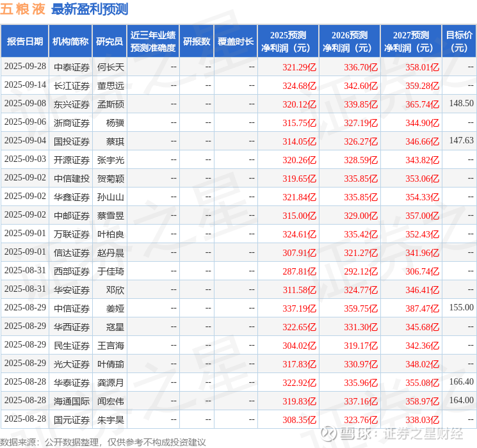Viewport: 477px width, 448px height.
Task: Select the 华安证券 institution cell
Action: click(72, 289)
